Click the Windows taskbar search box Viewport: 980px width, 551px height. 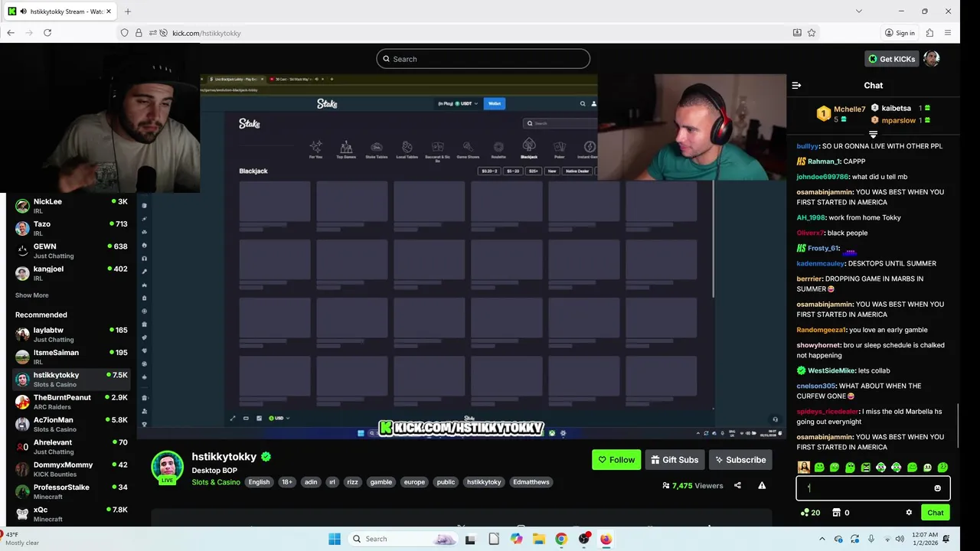[x=403, y=539]
